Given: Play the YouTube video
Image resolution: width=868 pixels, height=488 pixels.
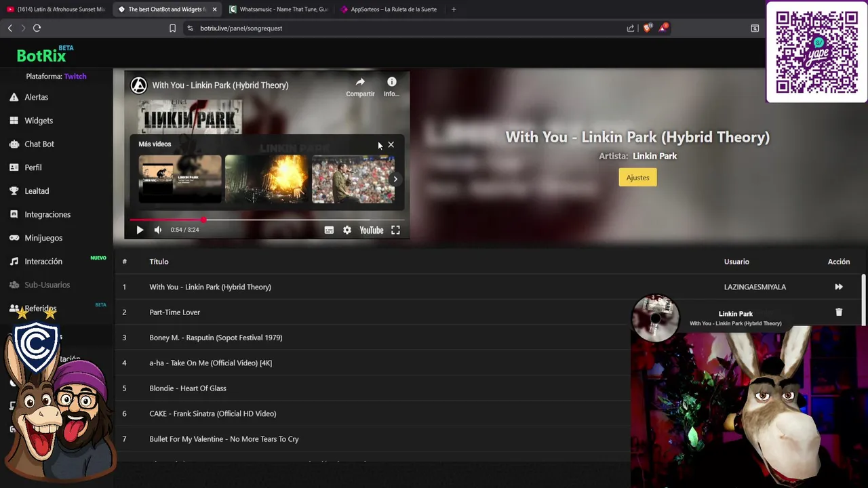Looking at the screenshot, I should coord(140,230).
